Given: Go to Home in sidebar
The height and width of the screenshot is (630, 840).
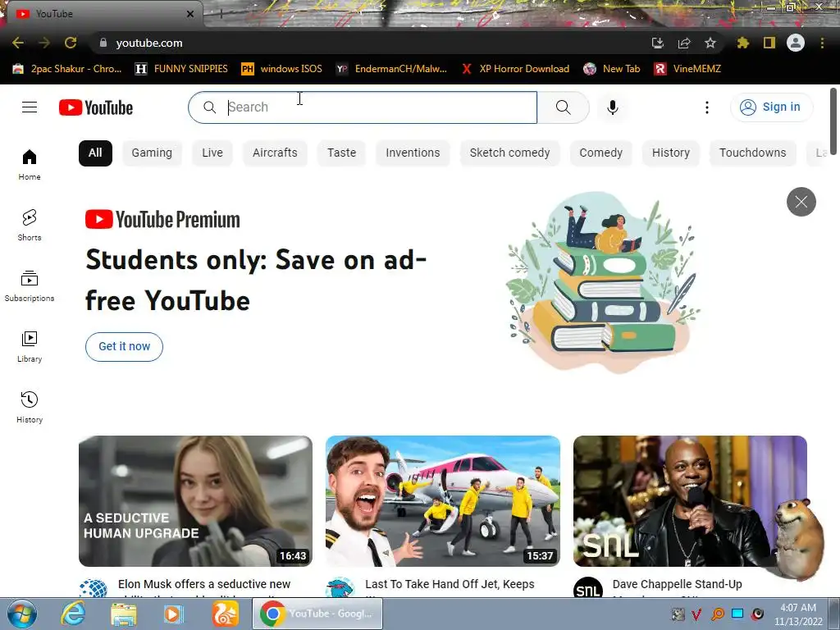Looking at the screenshot, I should pyautogui.click(x=30, y=164).
